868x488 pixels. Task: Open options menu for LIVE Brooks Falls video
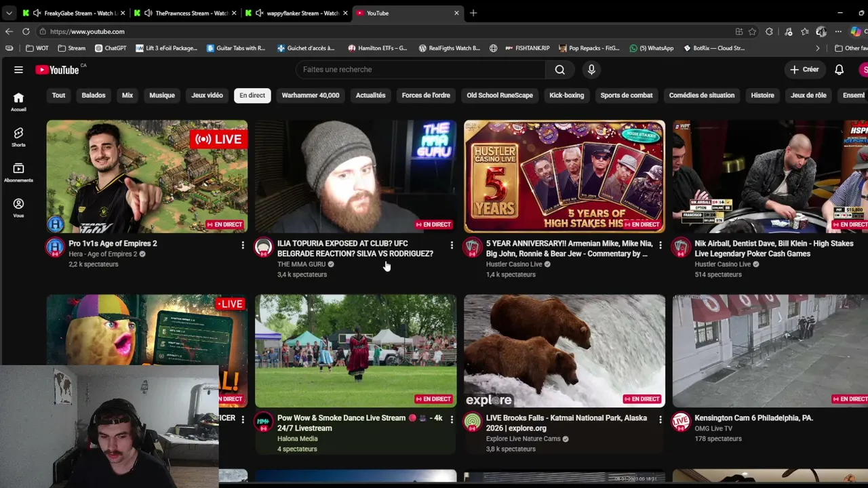tap(660, 420)
